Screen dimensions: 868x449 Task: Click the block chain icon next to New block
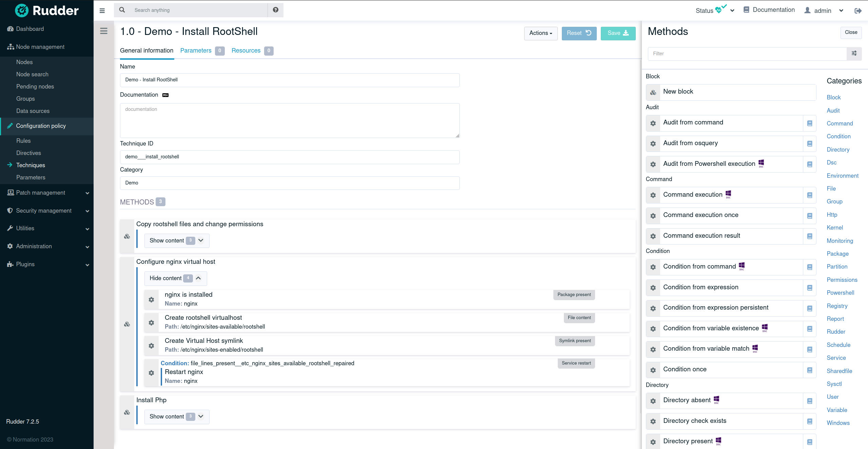coord(653,92)
